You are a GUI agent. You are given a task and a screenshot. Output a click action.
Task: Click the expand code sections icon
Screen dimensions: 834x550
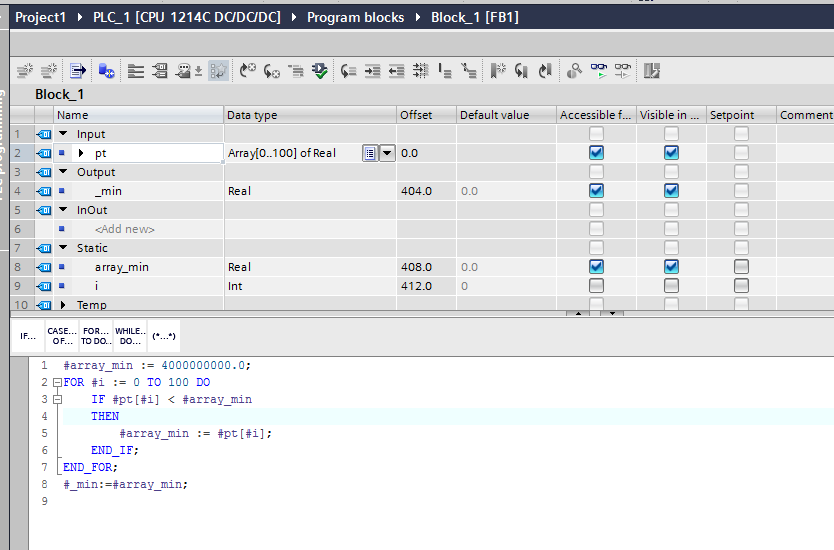[x=445, y=71]
